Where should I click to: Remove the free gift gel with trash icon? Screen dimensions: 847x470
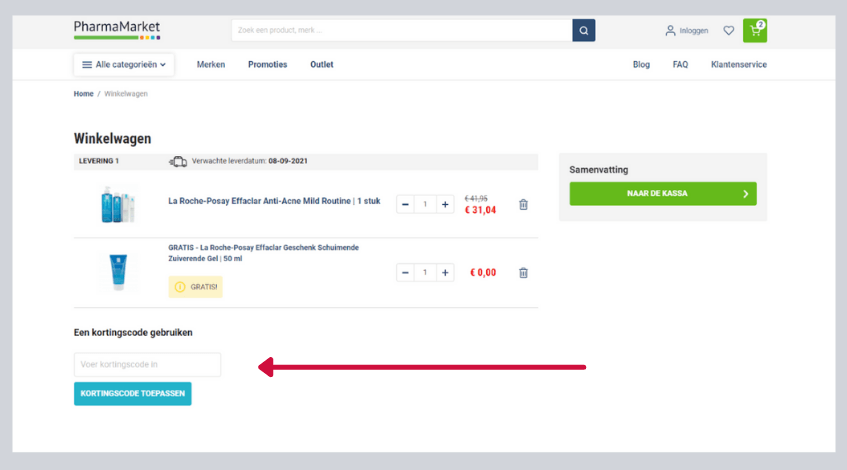pyautogui.click(x=523, y=273)
